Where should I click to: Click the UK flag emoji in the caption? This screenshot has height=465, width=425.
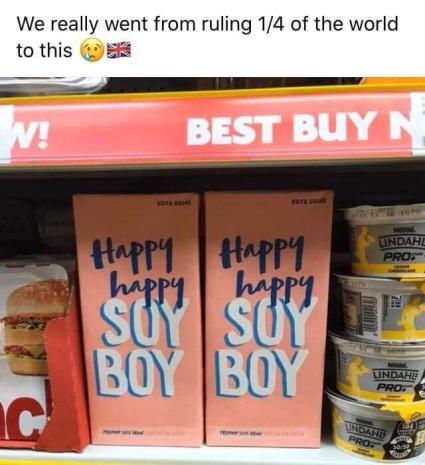pyautogui.click(x=119, y=50)
